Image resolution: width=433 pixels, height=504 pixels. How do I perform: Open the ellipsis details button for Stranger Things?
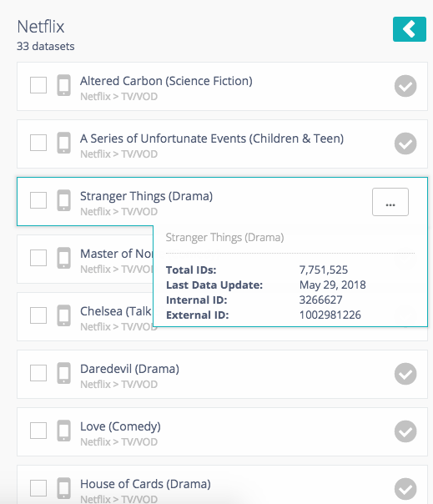[390, 202]
